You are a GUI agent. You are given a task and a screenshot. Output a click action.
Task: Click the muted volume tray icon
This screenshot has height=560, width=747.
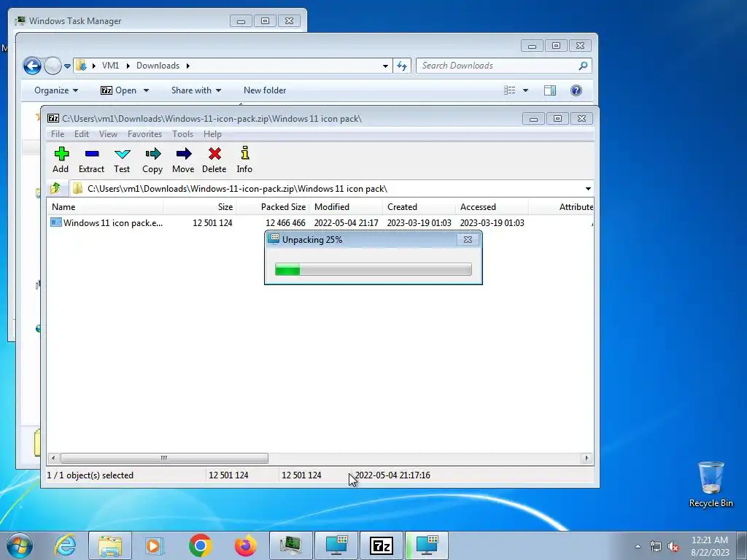tap(673, 547)
